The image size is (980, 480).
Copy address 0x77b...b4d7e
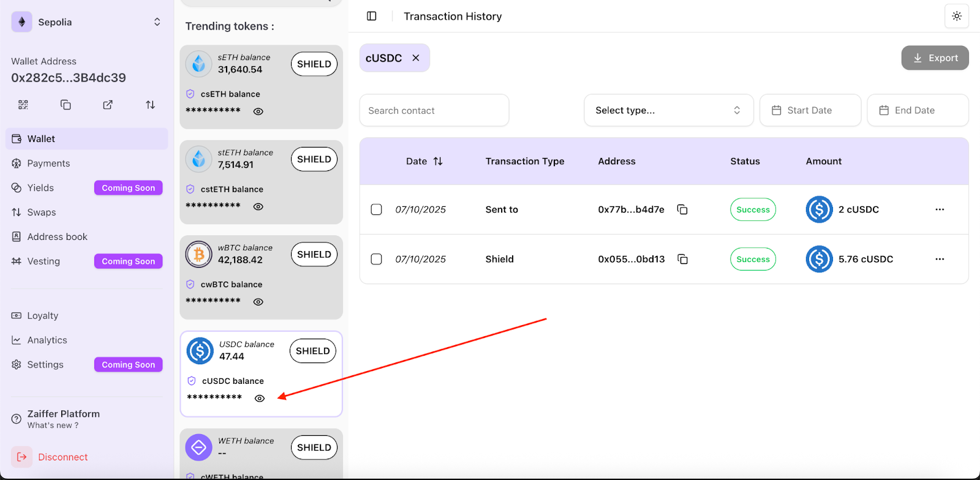coord(682,209)
